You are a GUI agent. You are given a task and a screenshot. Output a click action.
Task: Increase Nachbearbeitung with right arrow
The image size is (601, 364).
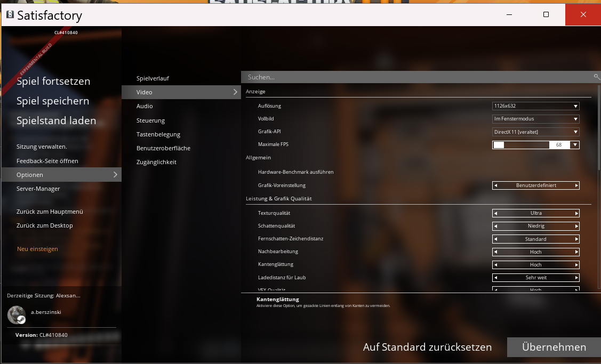576,252
